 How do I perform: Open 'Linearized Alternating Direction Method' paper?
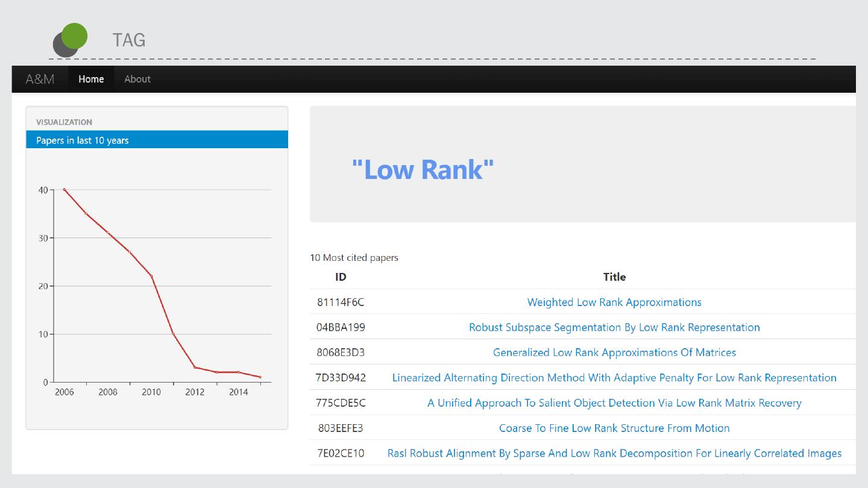click(x=614, y=378)
